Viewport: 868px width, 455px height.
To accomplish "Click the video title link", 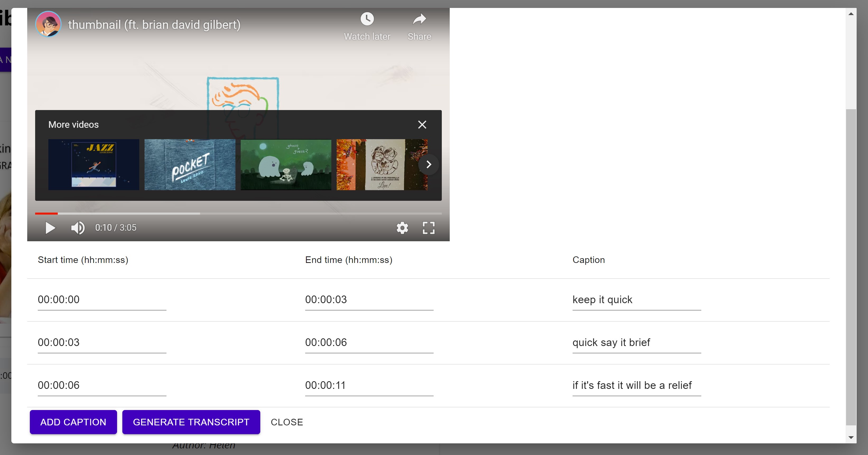I will coord(154,25).
